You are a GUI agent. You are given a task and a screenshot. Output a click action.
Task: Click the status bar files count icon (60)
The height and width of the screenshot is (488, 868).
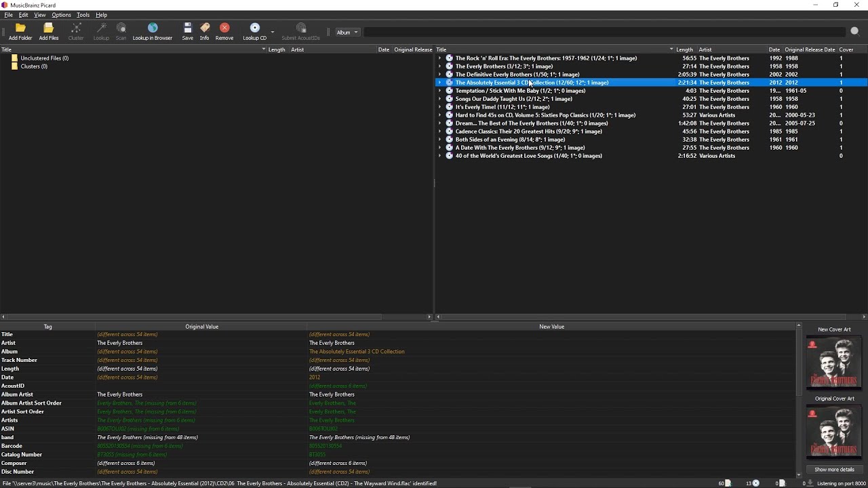(728, 483)
